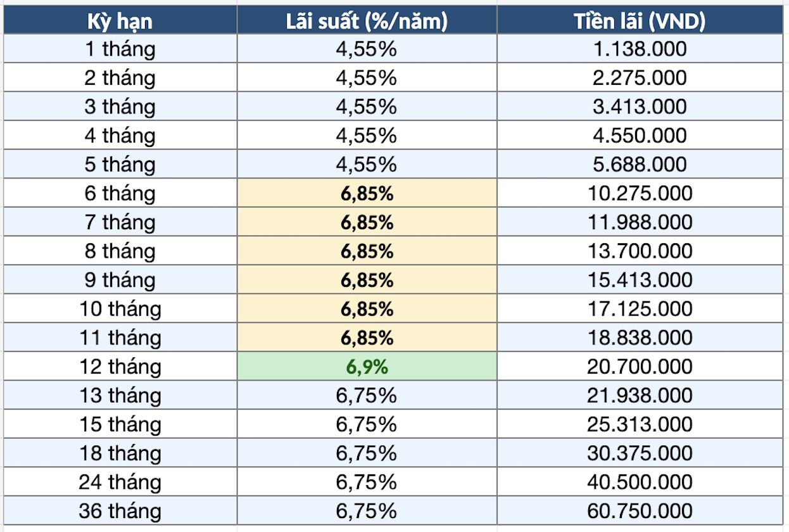Click the "18 tháng" term cell

tap(120, 453)
